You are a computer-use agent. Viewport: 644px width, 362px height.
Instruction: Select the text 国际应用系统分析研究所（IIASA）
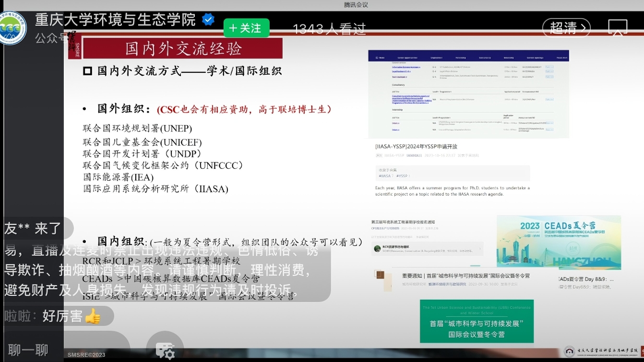pyautogui.click(x=155, y=188)
